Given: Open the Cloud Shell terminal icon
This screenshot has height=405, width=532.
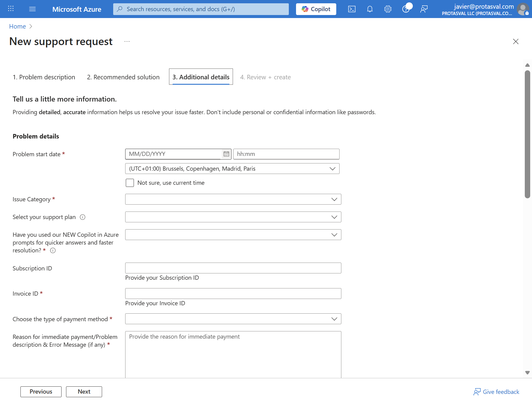Looking at the screenshot, I should click(352, 9).
